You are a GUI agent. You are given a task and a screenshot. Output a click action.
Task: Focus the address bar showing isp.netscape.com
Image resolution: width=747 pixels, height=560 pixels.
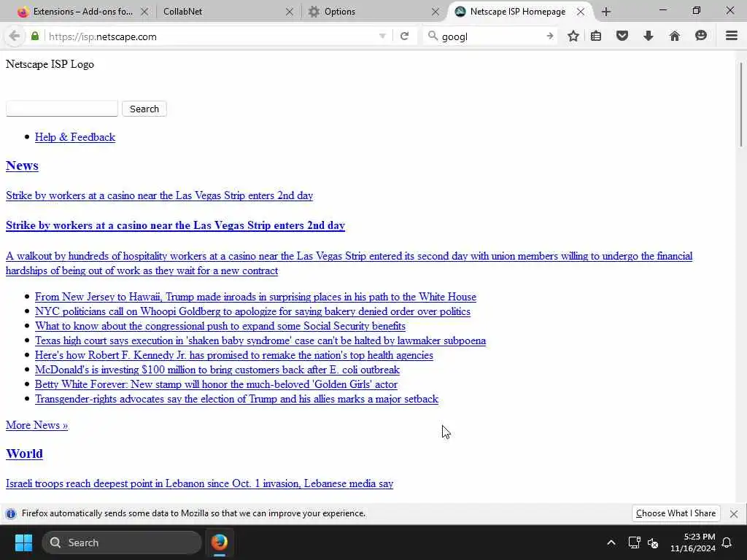209,36
